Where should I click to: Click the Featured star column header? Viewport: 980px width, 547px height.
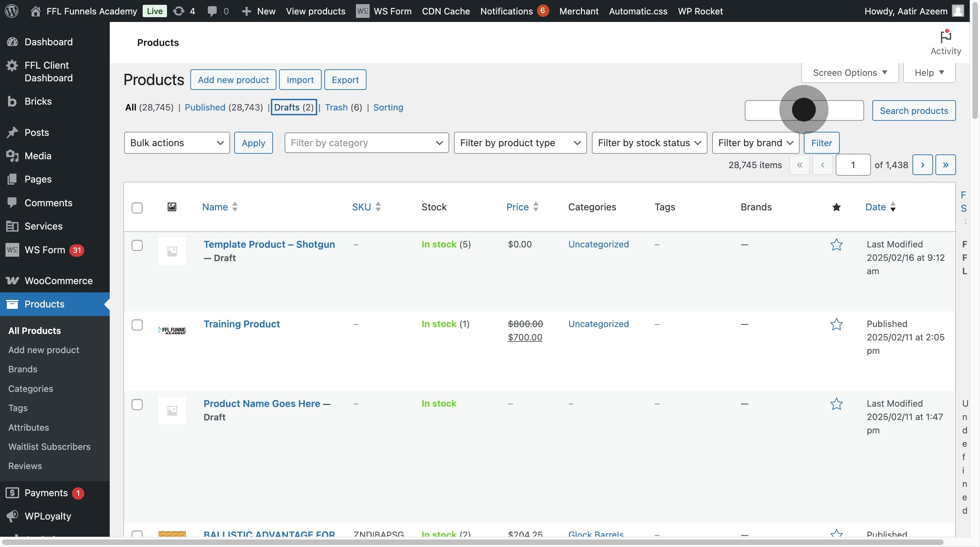click(836, 207)
